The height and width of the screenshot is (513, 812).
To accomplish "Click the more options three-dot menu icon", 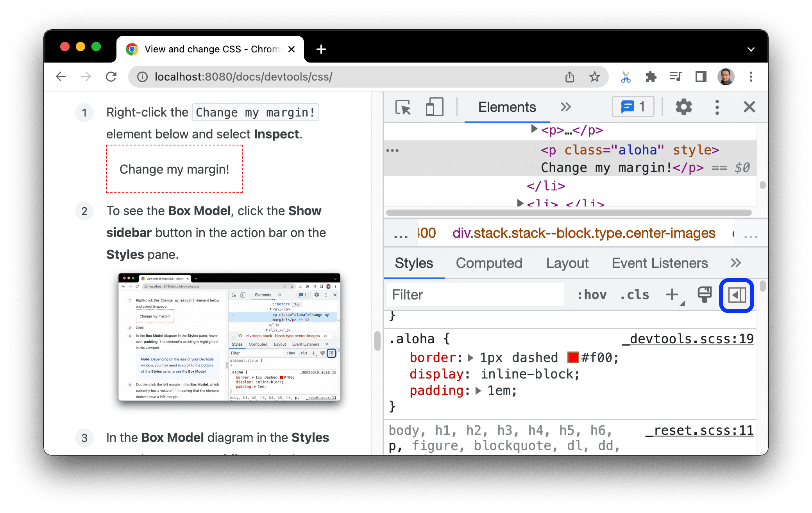I will [716, 108].
